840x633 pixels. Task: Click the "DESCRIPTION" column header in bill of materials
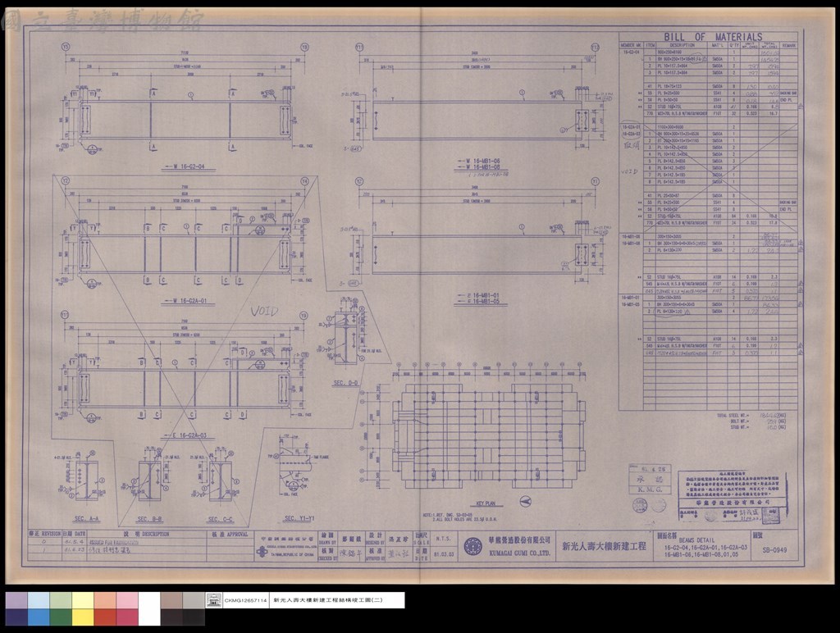682,46
